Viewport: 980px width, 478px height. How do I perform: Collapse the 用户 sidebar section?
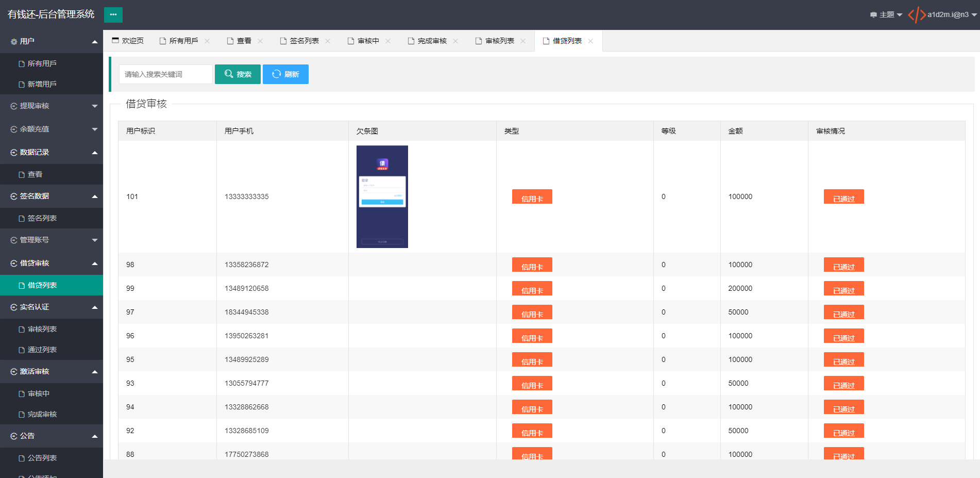tap(52, 41)
